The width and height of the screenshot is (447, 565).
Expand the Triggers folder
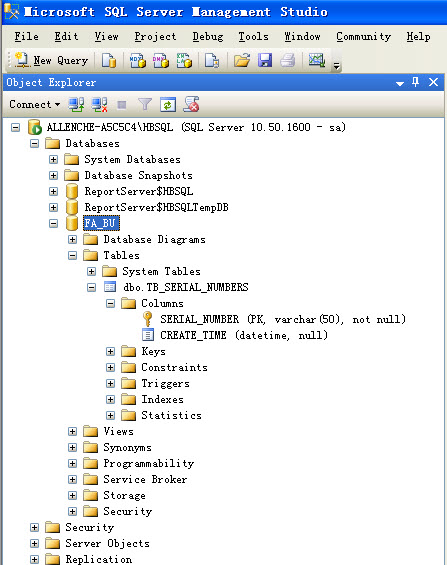(111, 383)
